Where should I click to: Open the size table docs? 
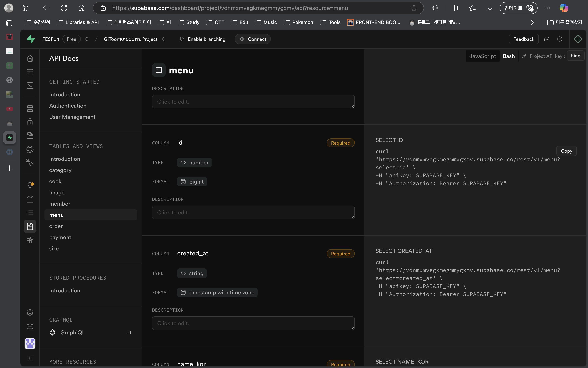(x=54, y=248)
